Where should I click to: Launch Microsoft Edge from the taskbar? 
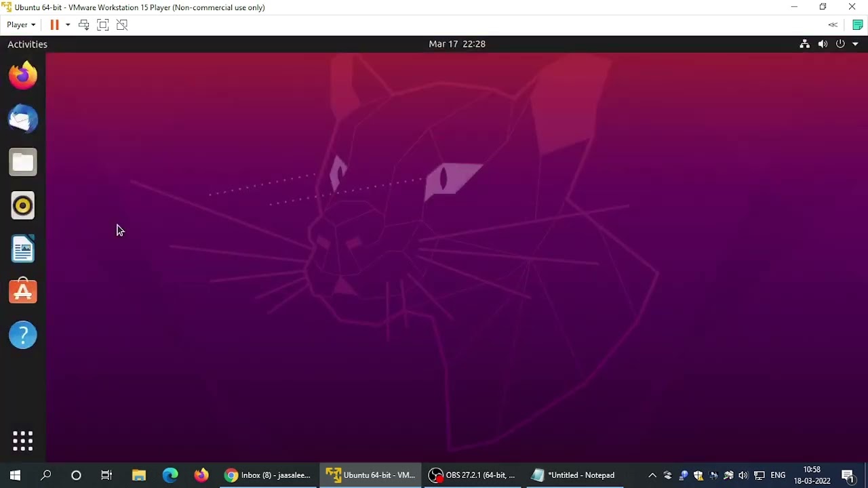(170, 475)
